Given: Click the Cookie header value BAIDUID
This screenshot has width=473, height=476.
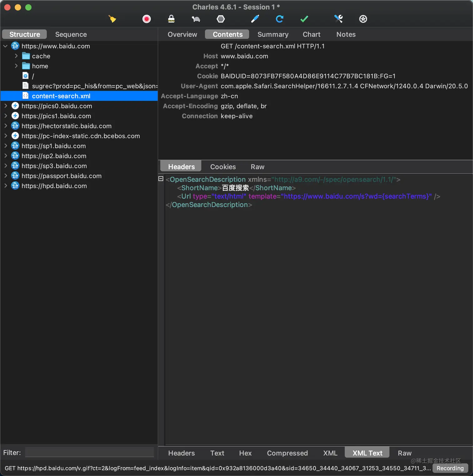Looking at the screenshot, I should click(308, 76).
